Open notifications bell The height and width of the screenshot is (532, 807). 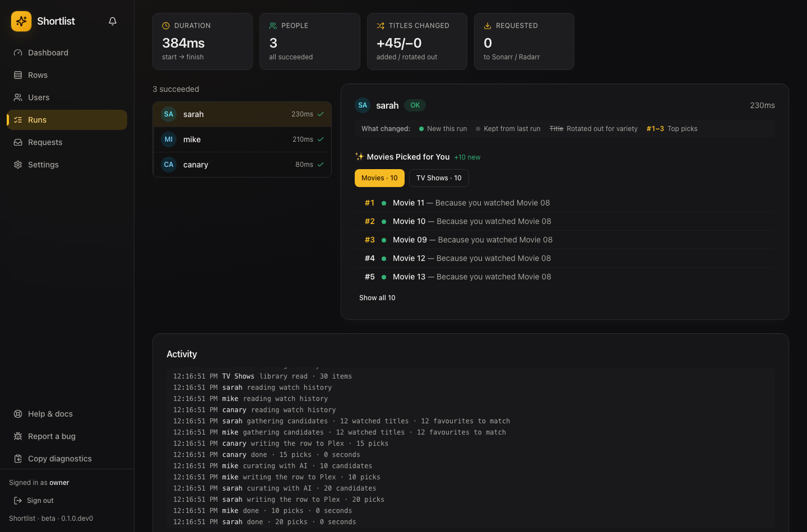coord(113,21)
